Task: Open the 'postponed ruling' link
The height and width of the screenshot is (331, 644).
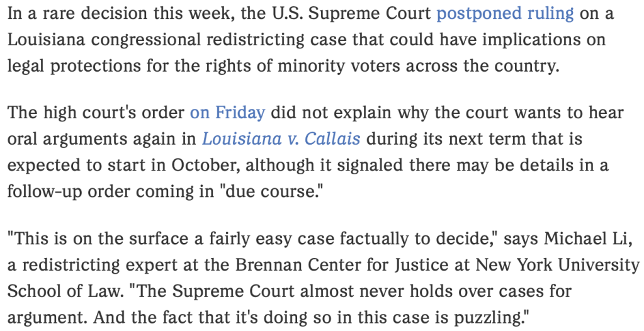Action: 505,13
